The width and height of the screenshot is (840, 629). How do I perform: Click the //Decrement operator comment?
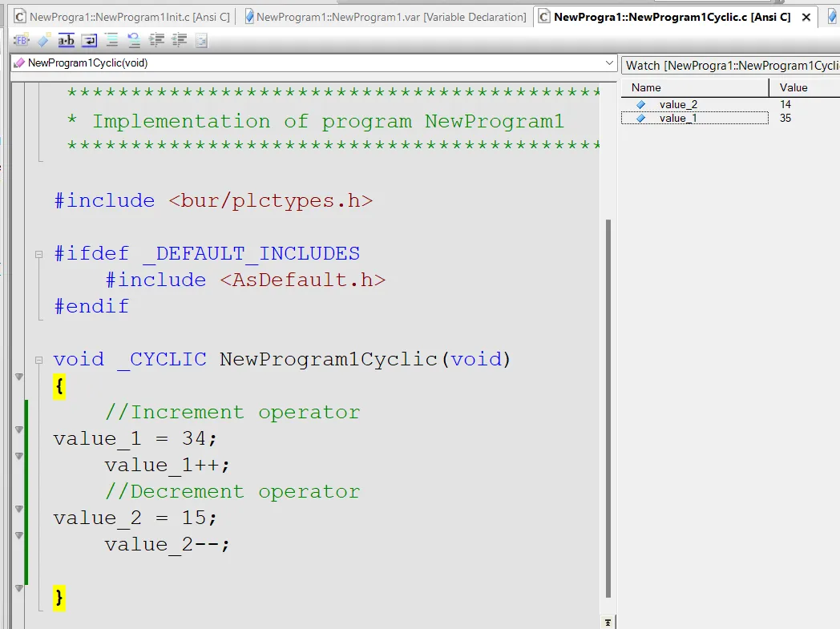(x=232, y=491)
